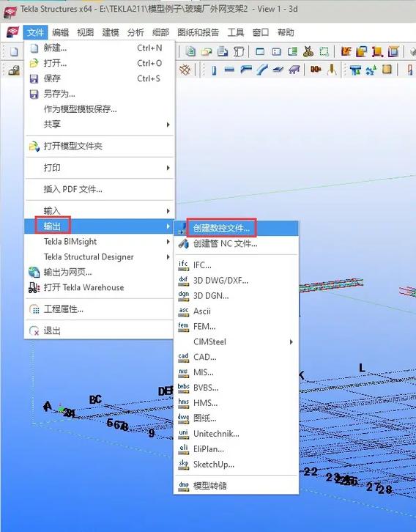Open the drawing list toolbar icon

tap(190, 51)
